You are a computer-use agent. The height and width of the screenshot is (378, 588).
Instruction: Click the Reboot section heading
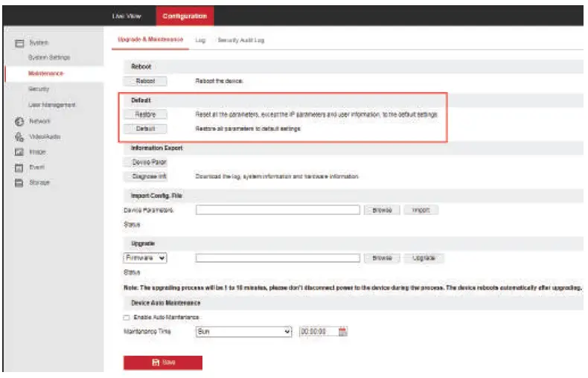(x=141, y=67)
